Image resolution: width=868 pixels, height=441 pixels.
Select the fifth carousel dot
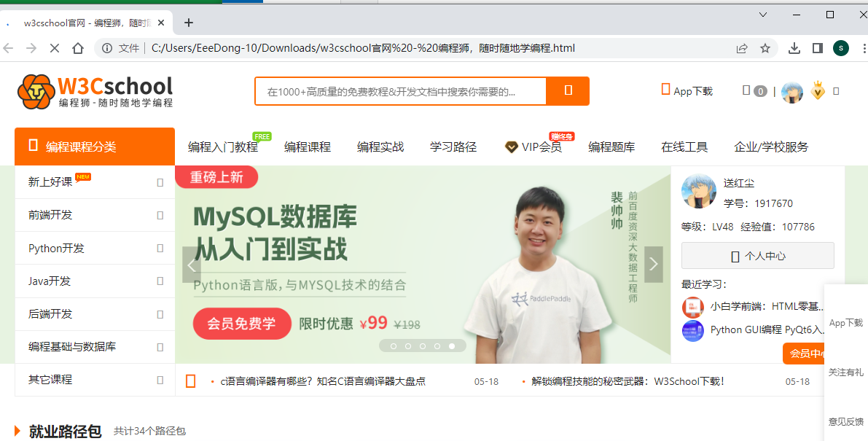coord(452,346)
